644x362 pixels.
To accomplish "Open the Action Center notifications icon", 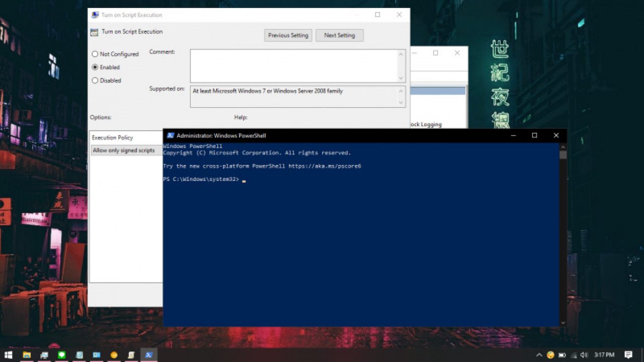I will coord(628,355).
